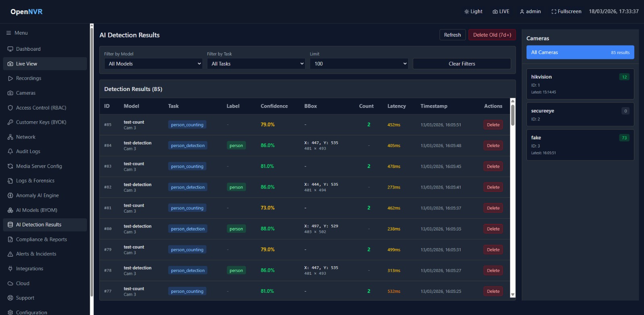
Task: Open Anomaly AI Engine section
Action: [45, 195]
